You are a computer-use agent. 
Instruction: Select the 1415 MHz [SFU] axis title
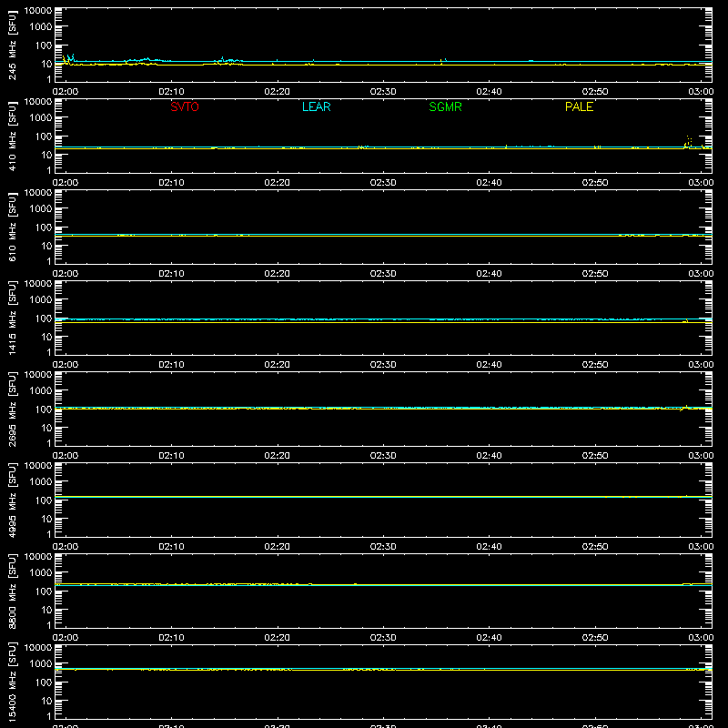(13, 318)
